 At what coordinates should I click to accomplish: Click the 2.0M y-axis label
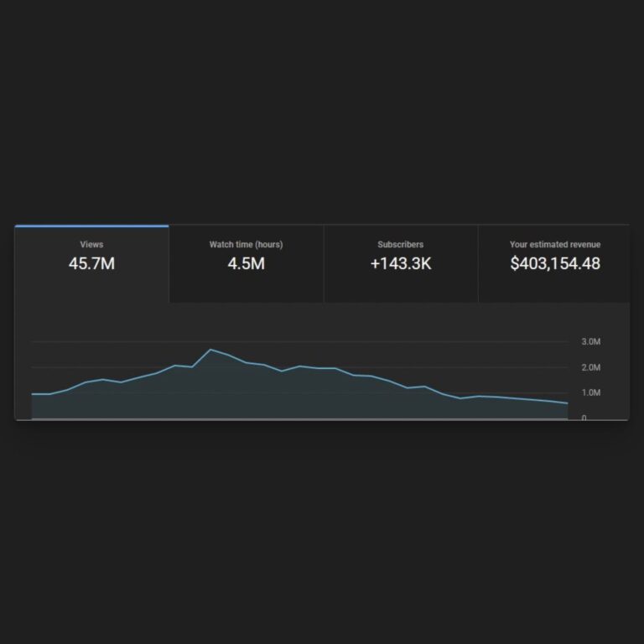coord(590,367)
